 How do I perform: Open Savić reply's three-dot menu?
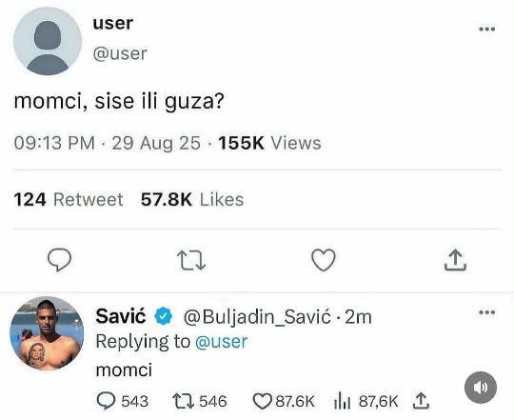point(486,312)
